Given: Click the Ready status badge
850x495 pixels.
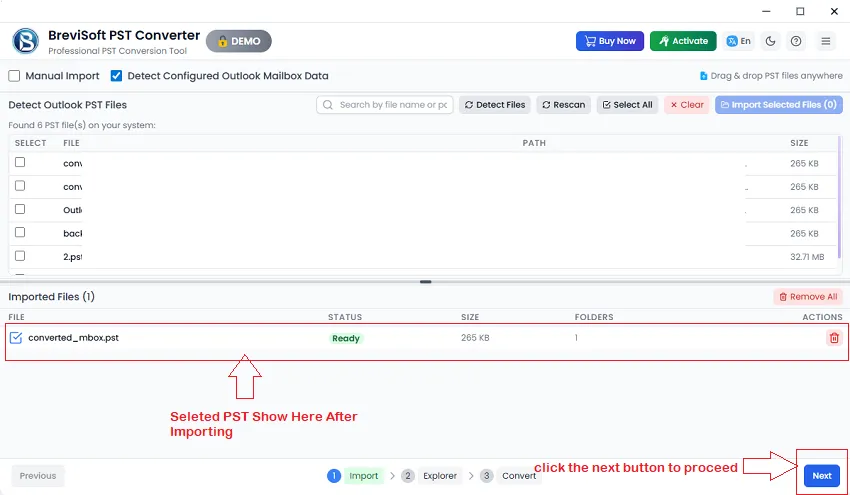Looking at the screenshot, I should click(x=346, y=338).
